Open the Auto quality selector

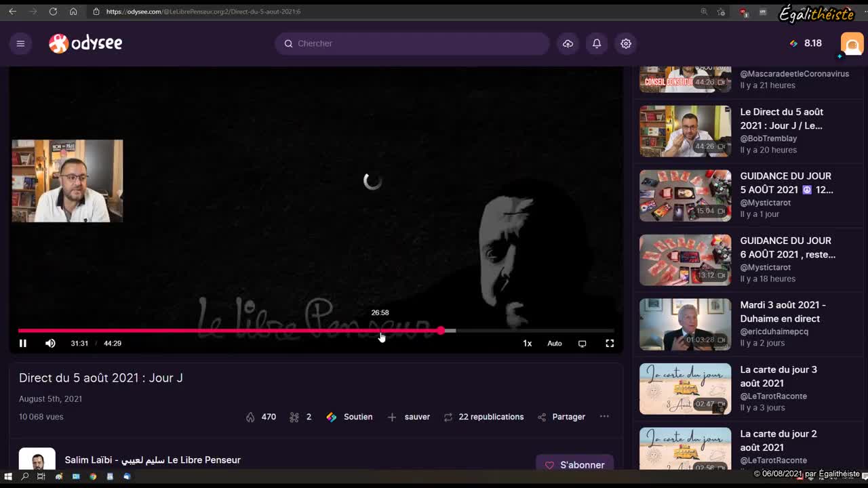[x=555, y=343]
